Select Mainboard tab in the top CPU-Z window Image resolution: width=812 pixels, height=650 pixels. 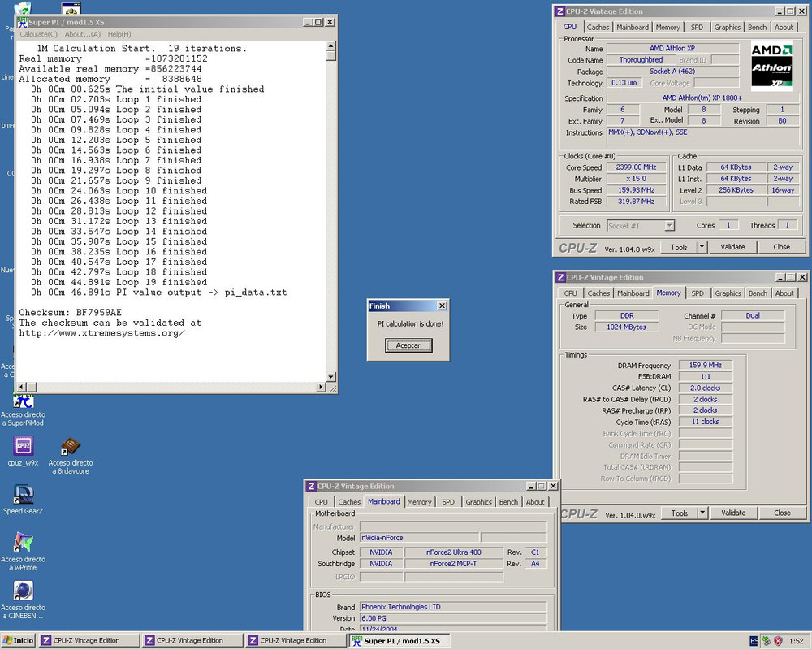click(x=633, y=28)
